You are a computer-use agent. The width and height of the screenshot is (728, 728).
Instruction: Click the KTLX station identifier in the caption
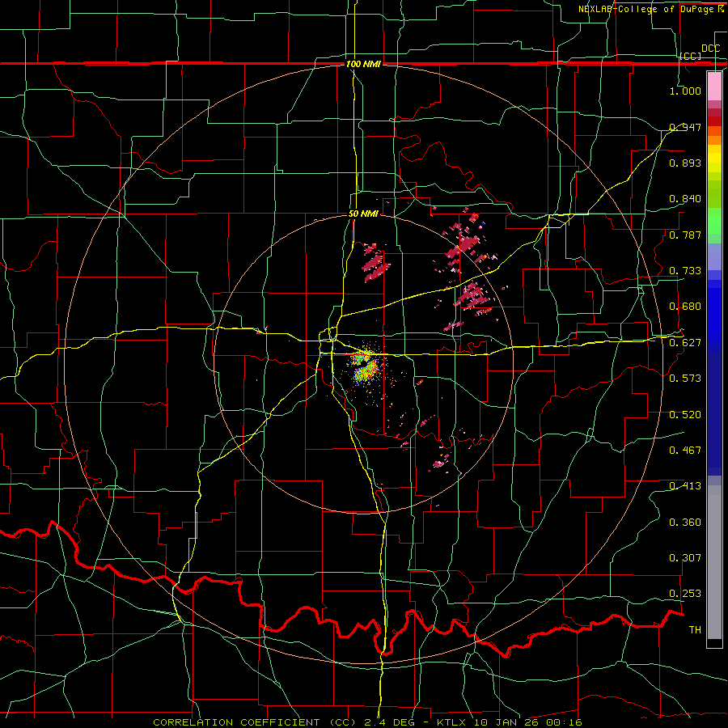[453, 722]
